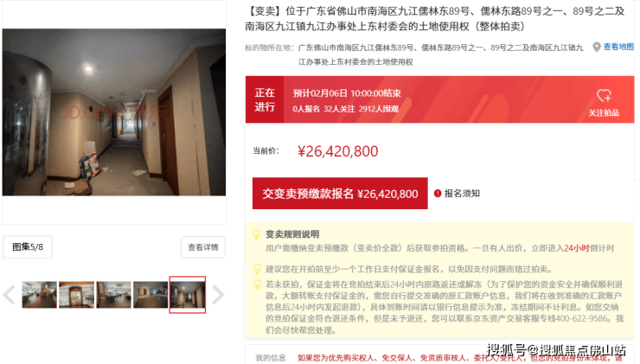Open the 查看地图 map link
640x364 pixels.
click(x=618, y=47)
